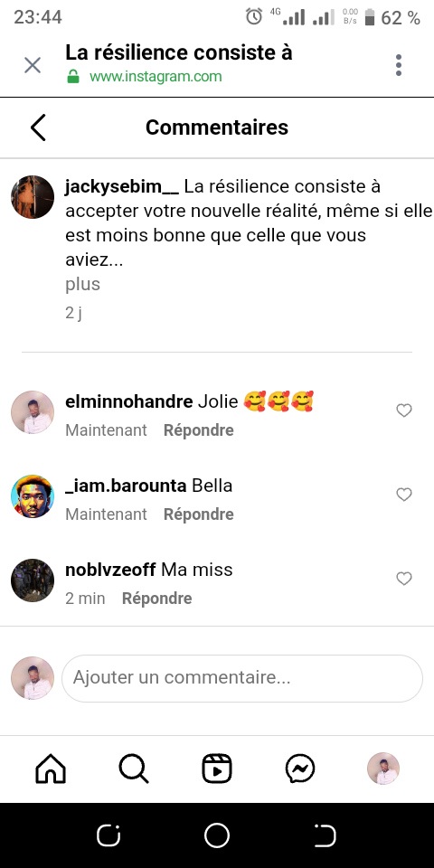Open Instagram Home feed icon

(x=51, y=769)
